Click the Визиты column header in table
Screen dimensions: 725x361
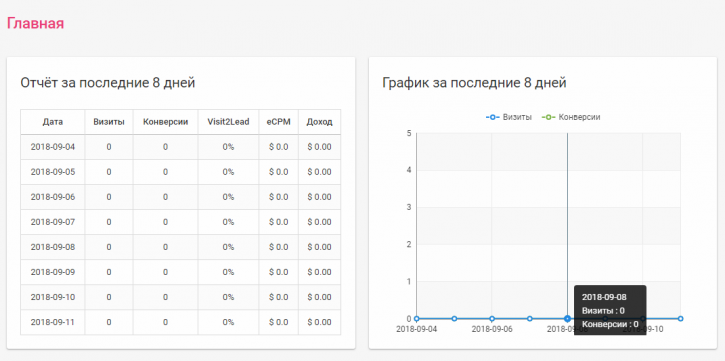coord(109,122)
